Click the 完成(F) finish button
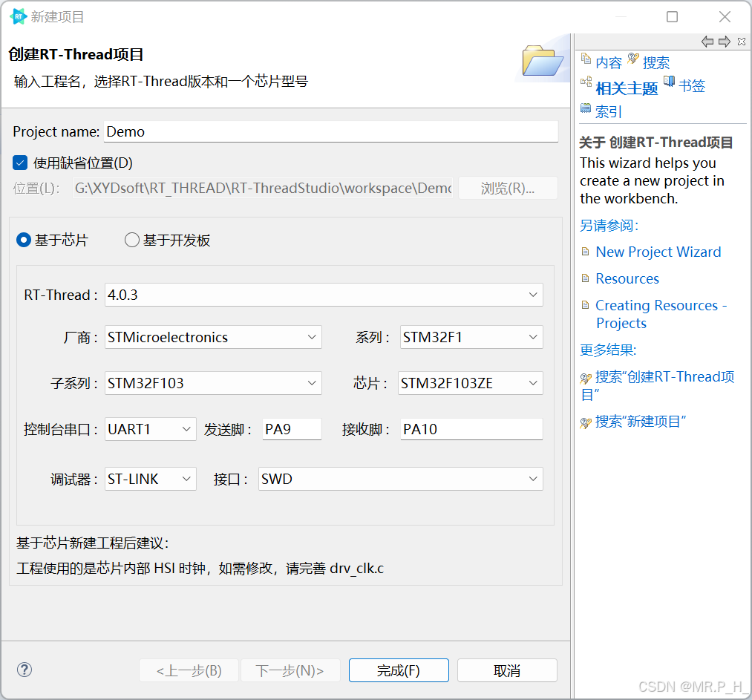This screenshot has width=752, height=700. tap(399, 670)
